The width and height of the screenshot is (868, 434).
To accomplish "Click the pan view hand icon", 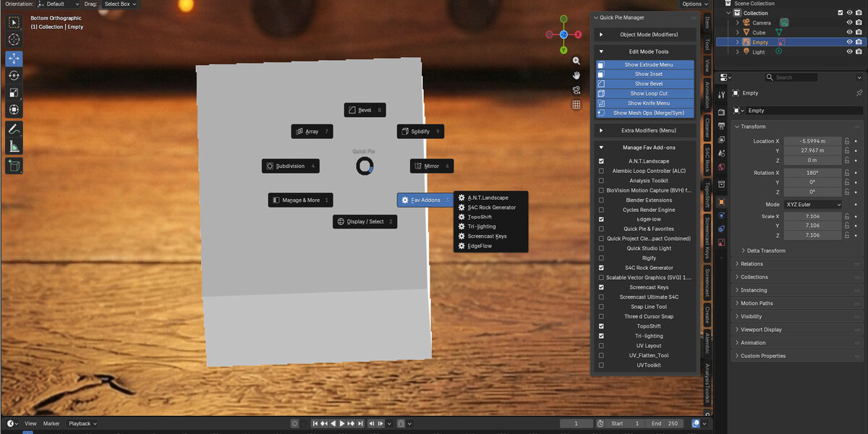I will coord(576,75).
